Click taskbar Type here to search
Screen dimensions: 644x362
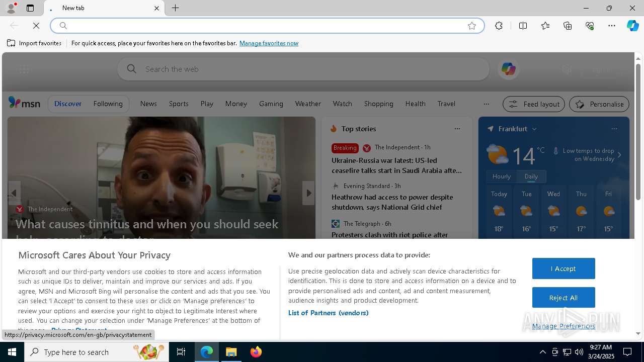click(97, 352)
